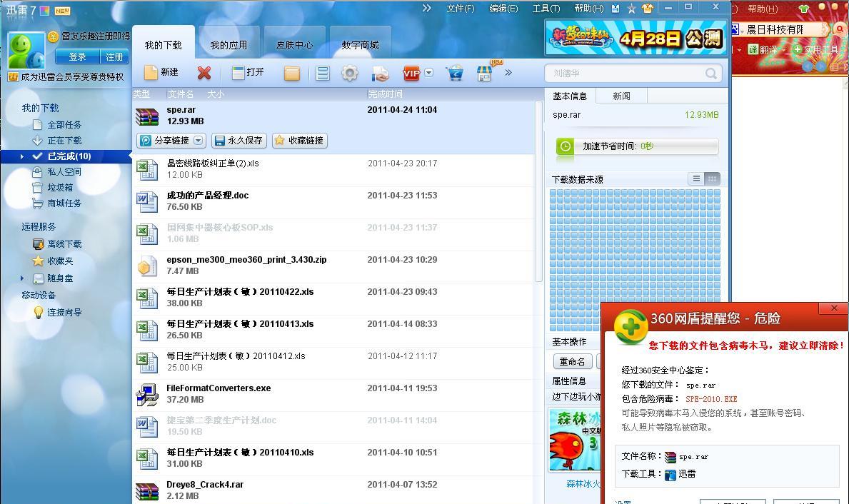Click the red X delete task icon
The image size is (849, 504).
204,72
